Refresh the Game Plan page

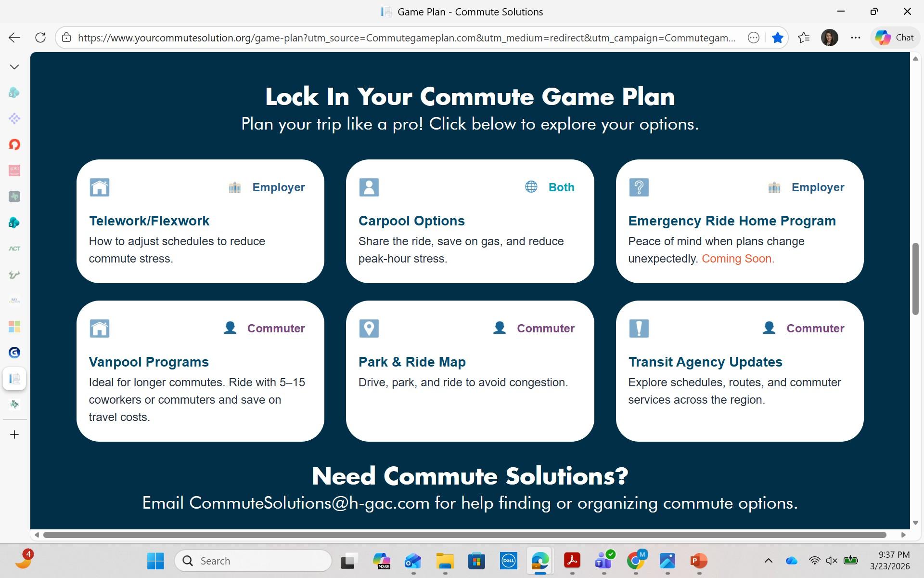click(40, 38)
